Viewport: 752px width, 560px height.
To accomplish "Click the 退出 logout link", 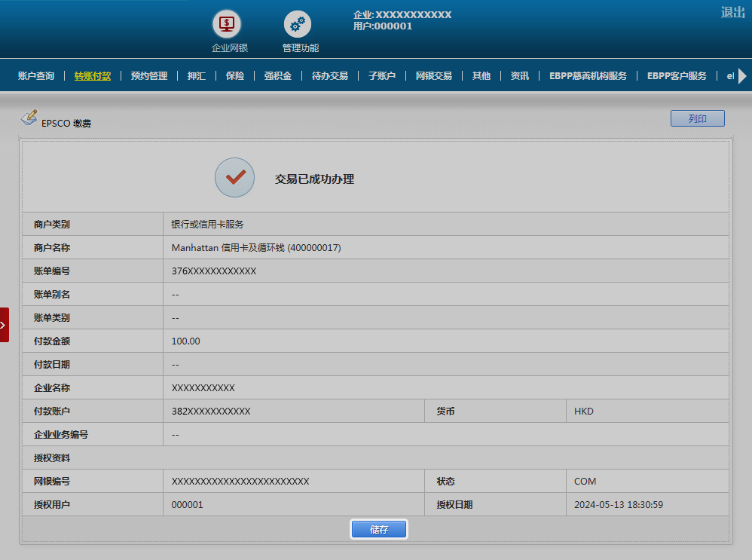I will pos(732,12).
